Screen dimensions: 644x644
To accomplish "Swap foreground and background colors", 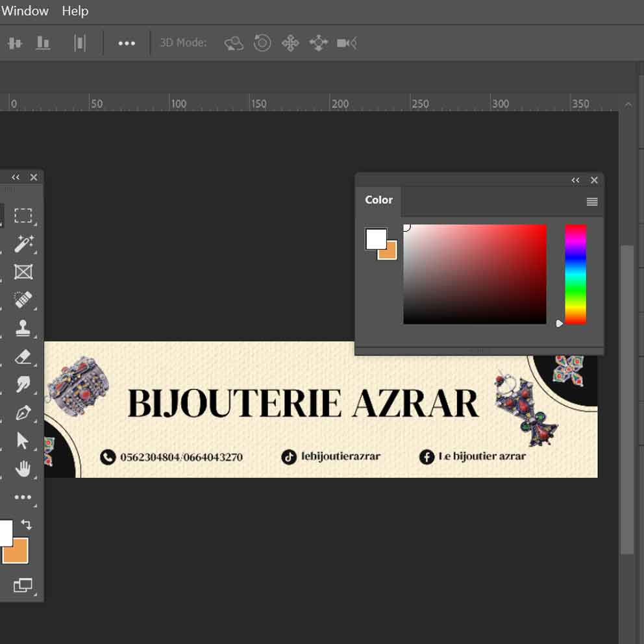I will pyautogui.click(x=27, y=524).
